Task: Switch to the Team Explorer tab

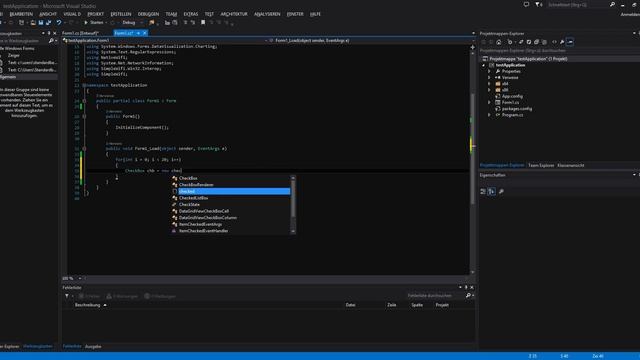Action: (541, 165)
